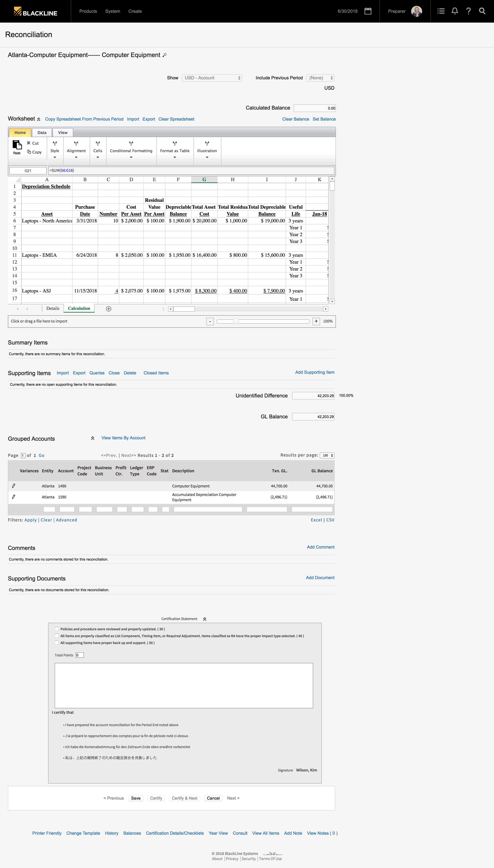
Task: Open Results per page dropdown
Action: point(327,455)
